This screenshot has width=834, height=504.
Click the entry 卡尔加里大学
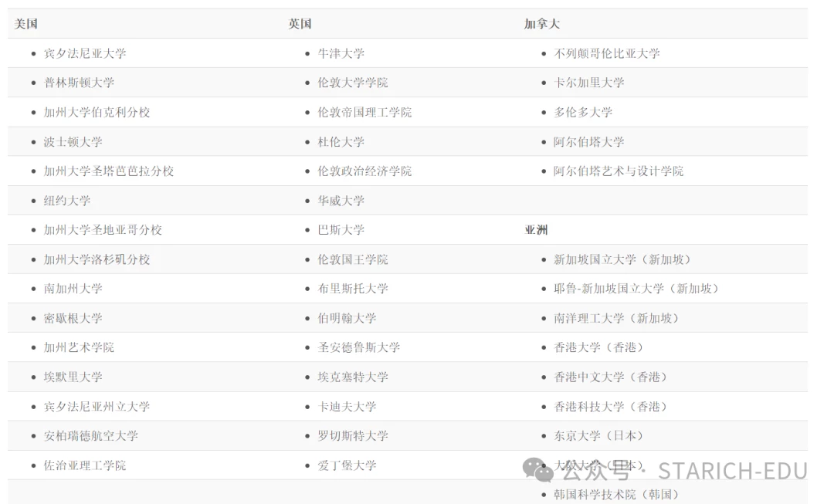[x=589, y=83]
